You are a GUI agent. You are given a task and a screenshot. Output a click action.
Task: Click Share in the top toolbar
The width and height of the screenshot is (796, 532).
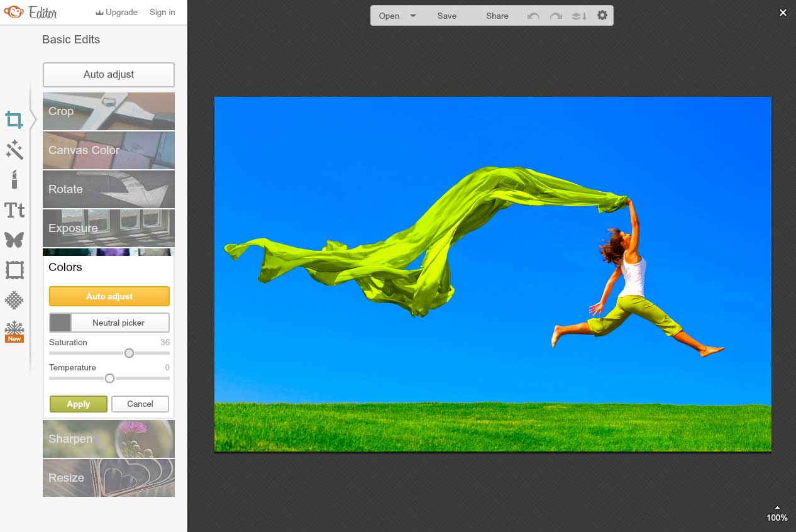(497, 16)
